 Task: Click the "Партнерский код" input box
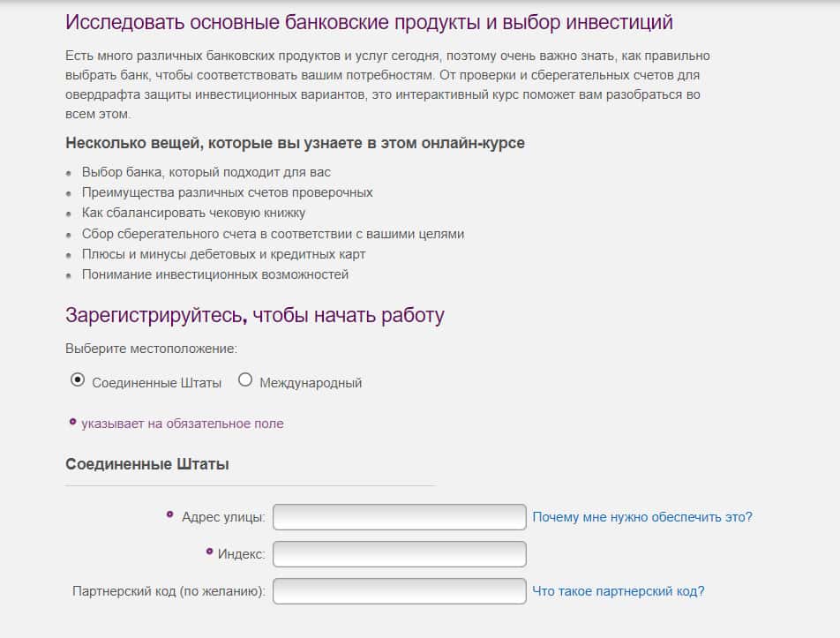[x=399, y=591]
